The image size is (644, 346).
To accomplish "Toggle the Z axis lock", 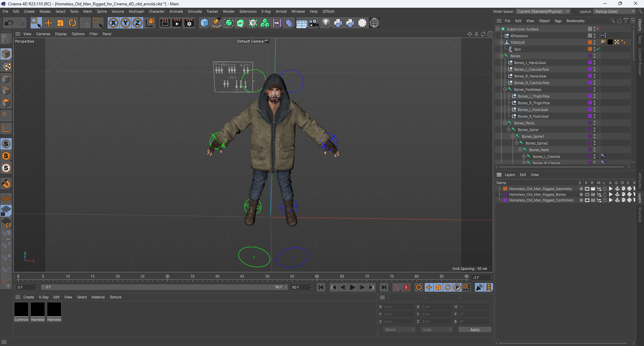I will click(138, 23).
